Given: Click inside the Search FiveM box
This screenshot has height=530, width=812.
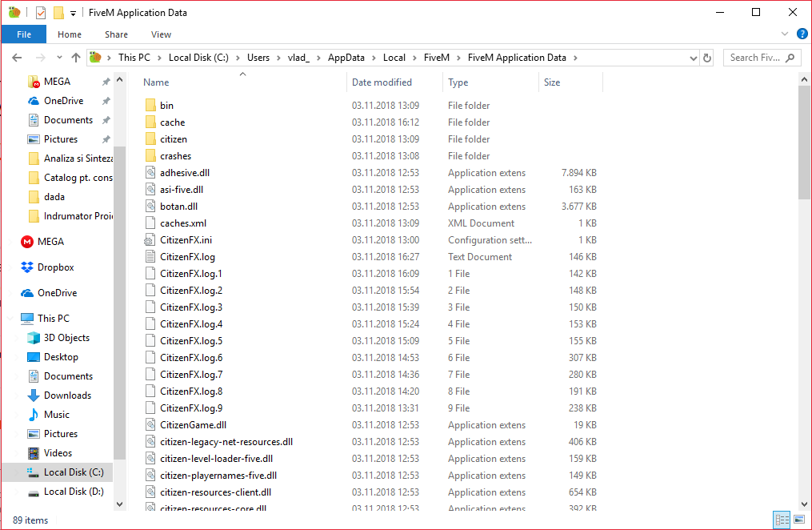Looking at the screenshot, I should (756, 58).
